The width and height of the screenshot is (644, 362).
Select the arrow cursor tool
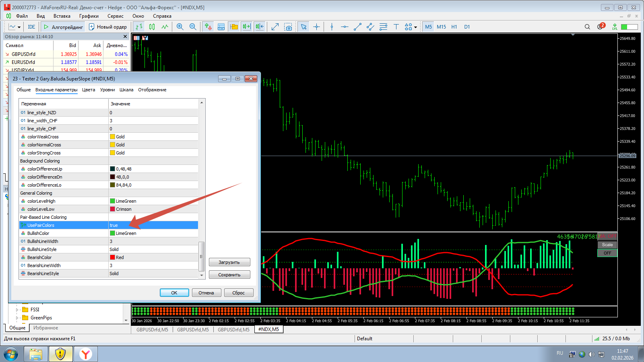point(303,27)
